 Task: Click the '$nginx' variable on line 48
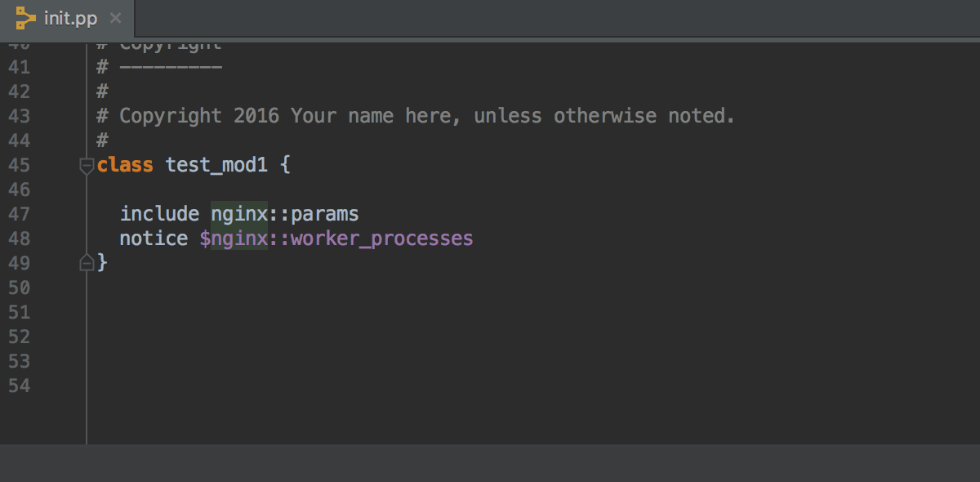pos(234,239)
